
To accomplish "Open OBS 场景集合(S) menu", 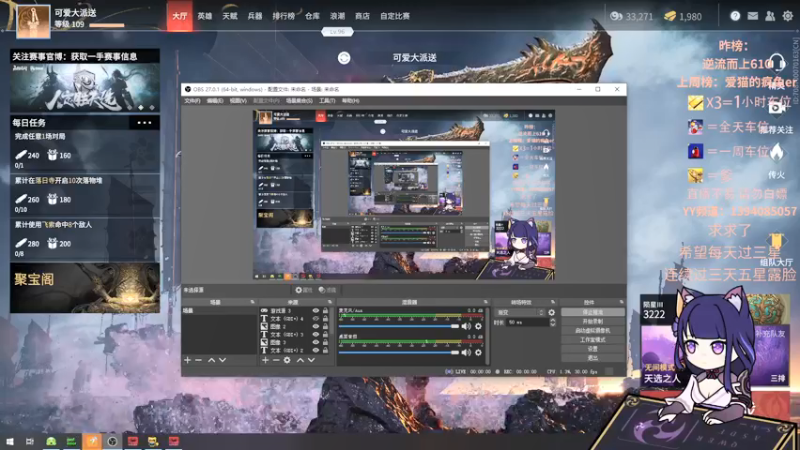I will pyautogui.click(x=299, y=101).
